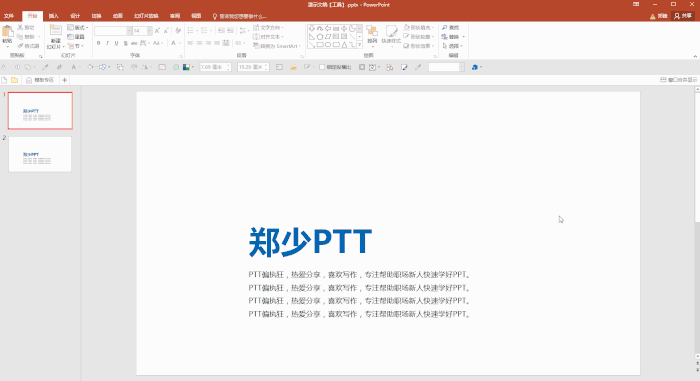Screen dimensions: 700x381
Task: Open the 模板专区 tab
Action: tap(40, 80)
